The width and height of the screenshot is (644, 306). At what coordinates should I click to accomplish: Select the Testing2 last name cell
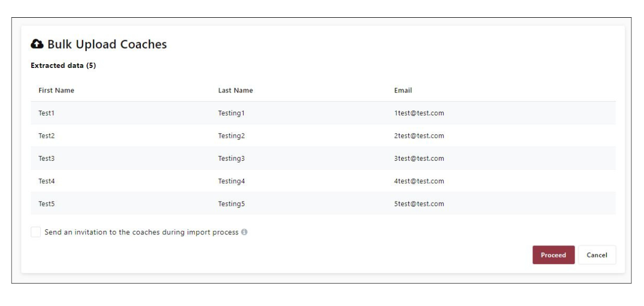(x=231, y=136)
